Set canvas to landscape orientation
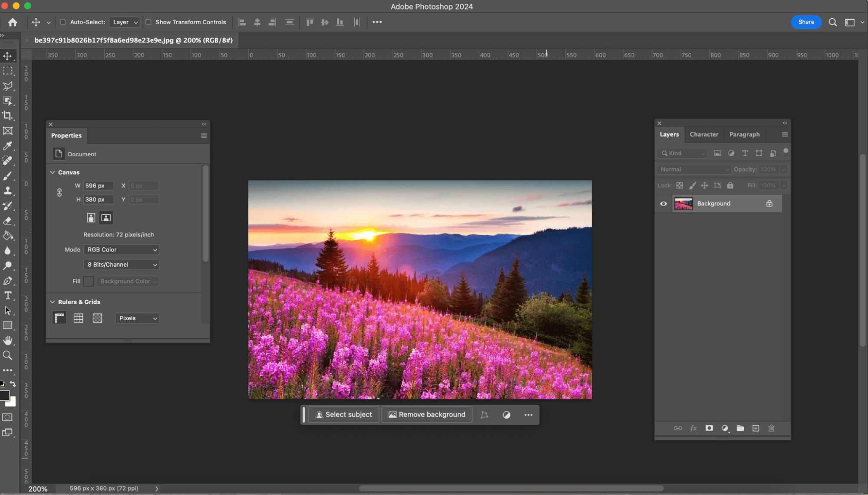 pos(106,218)
